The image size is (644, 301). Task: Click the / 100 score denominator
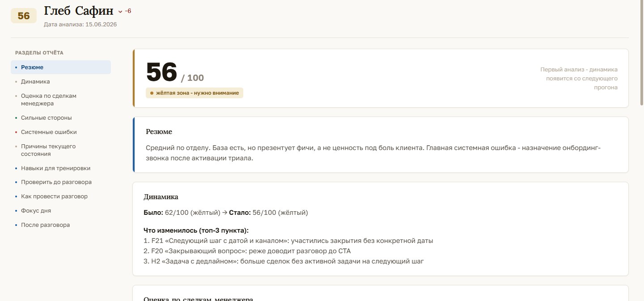coord(192,78)
